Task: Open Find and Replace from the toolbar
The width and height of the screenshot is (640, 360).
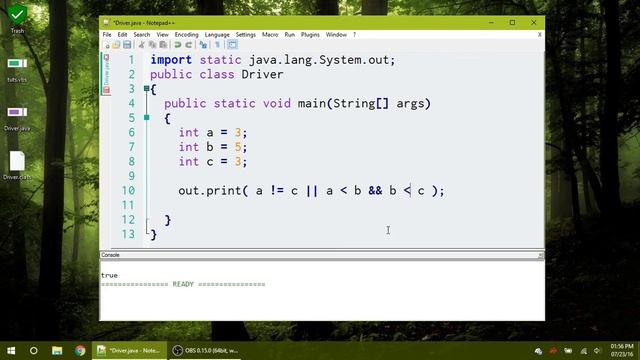Action: [x=203, y=45]
